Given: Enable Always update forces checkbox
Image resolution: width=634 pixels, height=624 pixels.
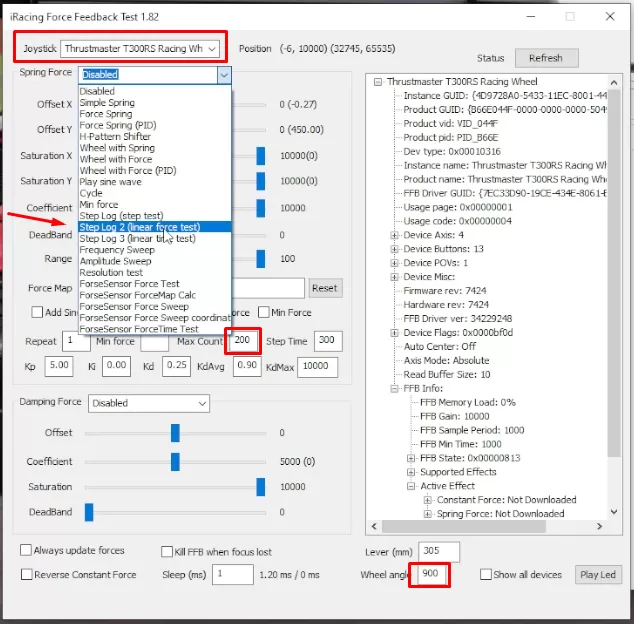Looking at the screenshot, I should (x=26, y=550).
